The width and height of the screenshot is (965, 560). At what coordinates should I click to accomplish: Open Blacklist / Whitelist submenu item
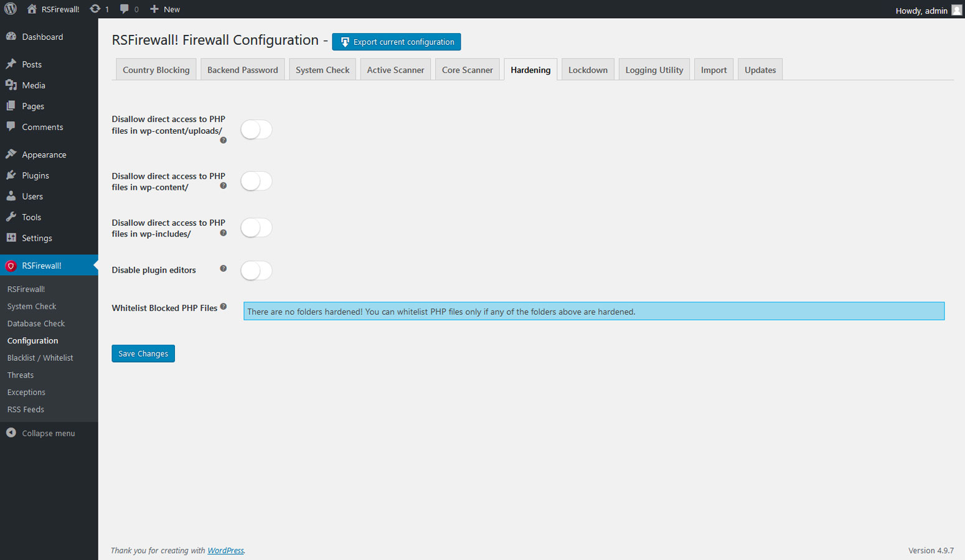40,358
